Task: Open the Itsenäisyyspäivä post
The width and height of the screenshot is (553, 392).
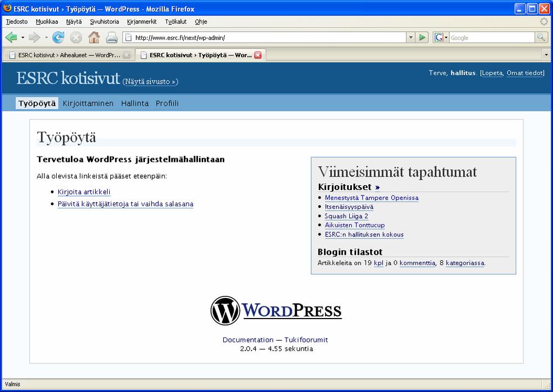Action: click(x=349, y=207)
